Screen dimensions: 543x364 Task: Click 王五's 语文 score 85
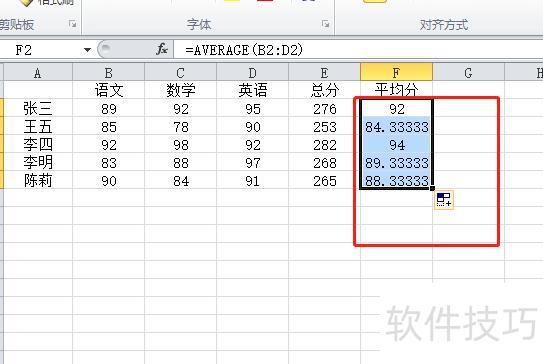108,127
